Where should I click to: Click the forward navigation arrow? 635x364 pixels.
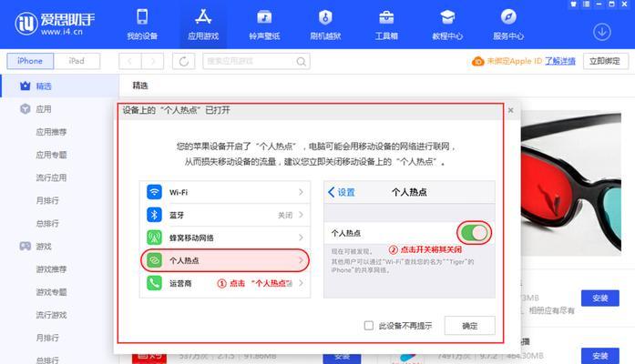(x=153, y=62)
